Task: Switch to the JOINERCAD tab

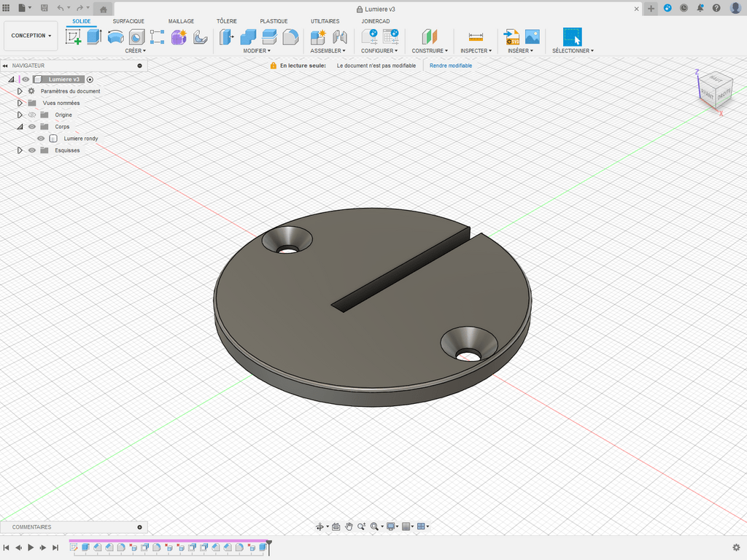Action: pyautogui.click(x=376, y=21)
